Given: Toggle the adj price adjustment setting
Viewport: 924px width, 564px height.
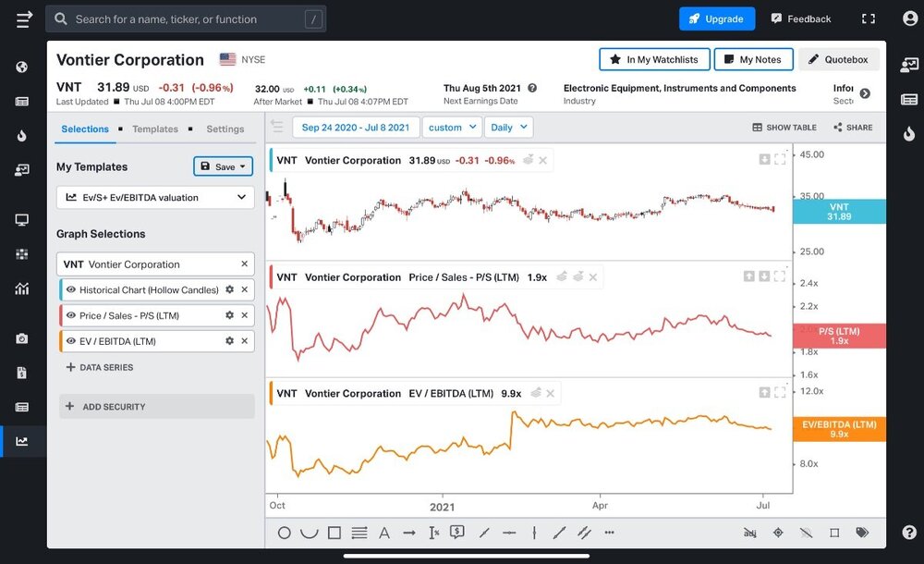Looking at the screenshot, I should click(749, 533).
